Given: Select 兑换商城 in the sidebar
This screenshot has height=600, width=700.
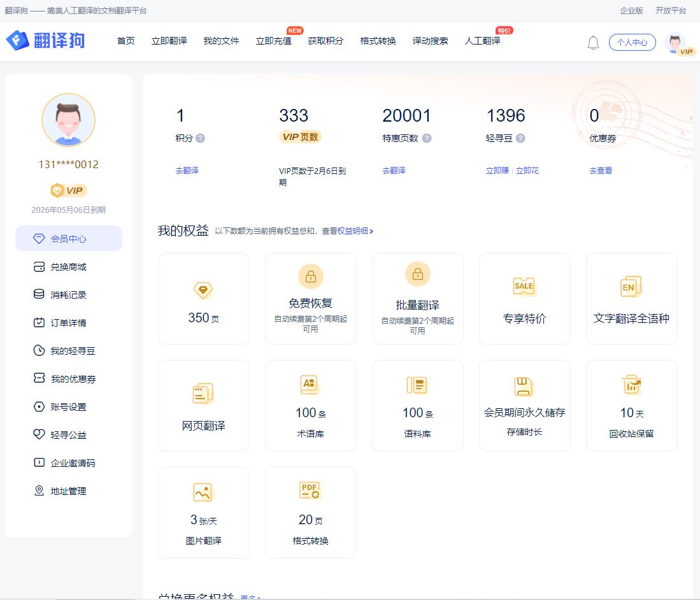Looking at the screenshot, I should 68,267.
